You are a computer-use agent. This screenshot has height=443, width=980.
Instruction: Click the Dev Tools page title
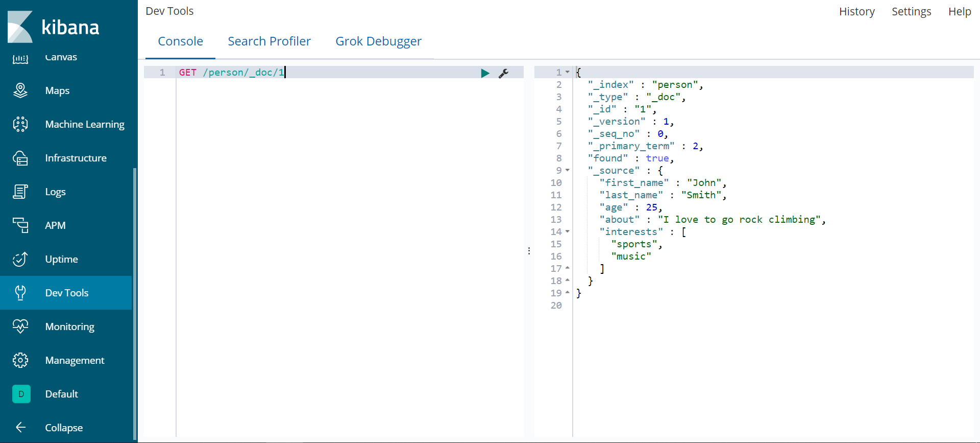coord(169,11)
